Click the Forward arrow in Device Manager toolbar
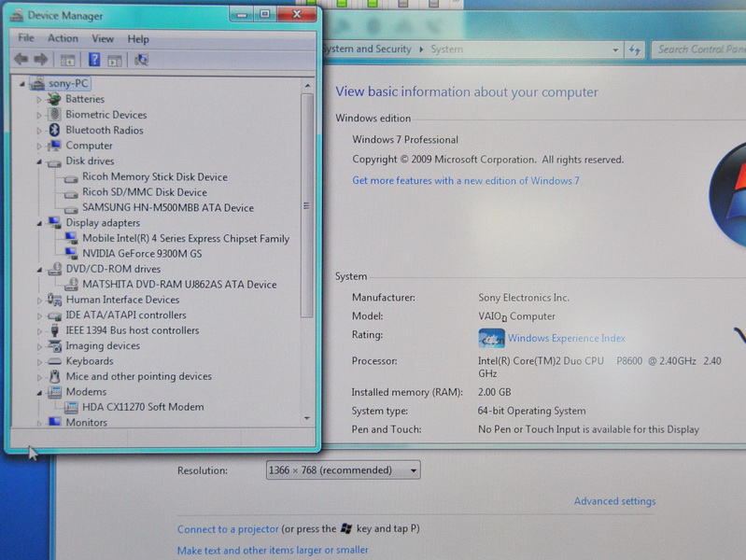Image resolution: width=746 pixels, height=560 pixels. click(x=41, y=60)
